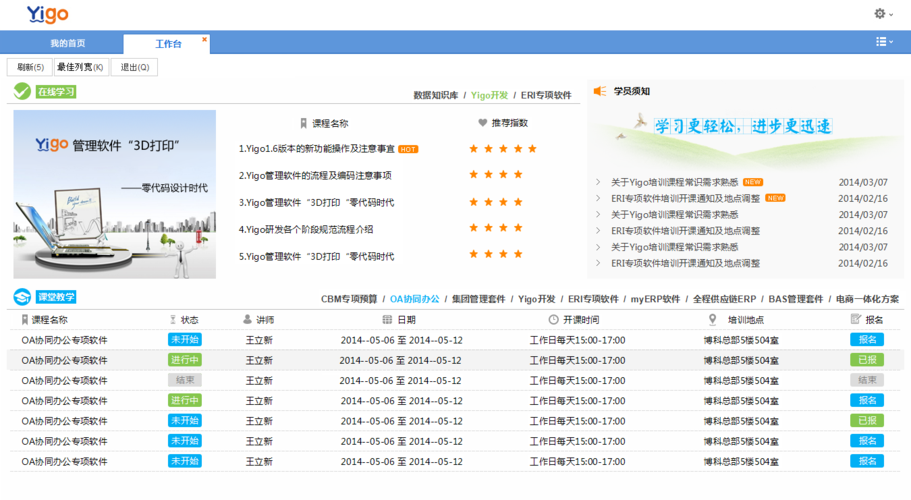Click the clock 开课时间 column icon
Image resolution: width=911 pixels, height=500 pixels.
[553, 319]
